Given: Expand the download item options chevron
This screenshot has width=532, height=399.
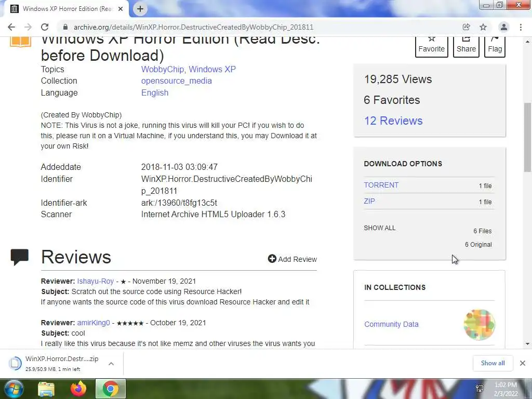Looking at the screenshot, I should 111,364.
